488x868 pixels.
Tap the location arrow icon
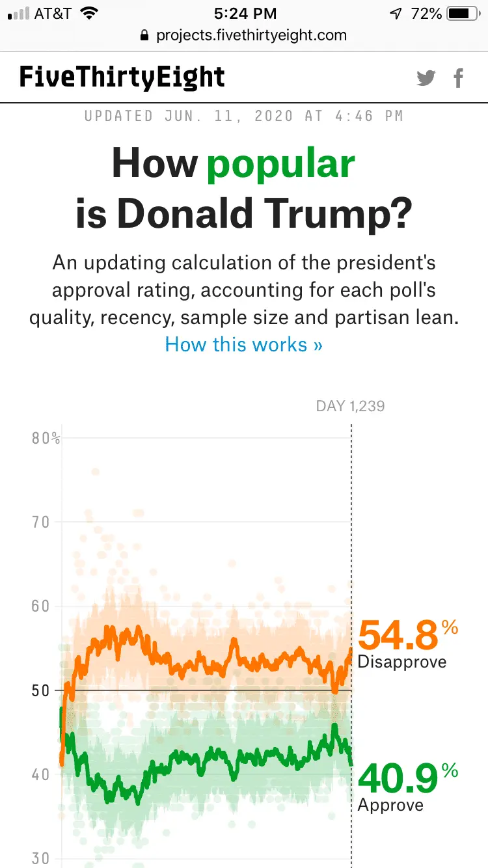396,13
